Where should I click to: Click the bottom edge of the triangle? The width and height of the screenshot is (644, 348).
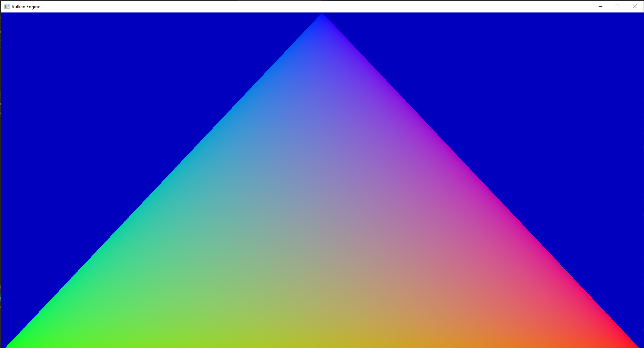(321, 347)
